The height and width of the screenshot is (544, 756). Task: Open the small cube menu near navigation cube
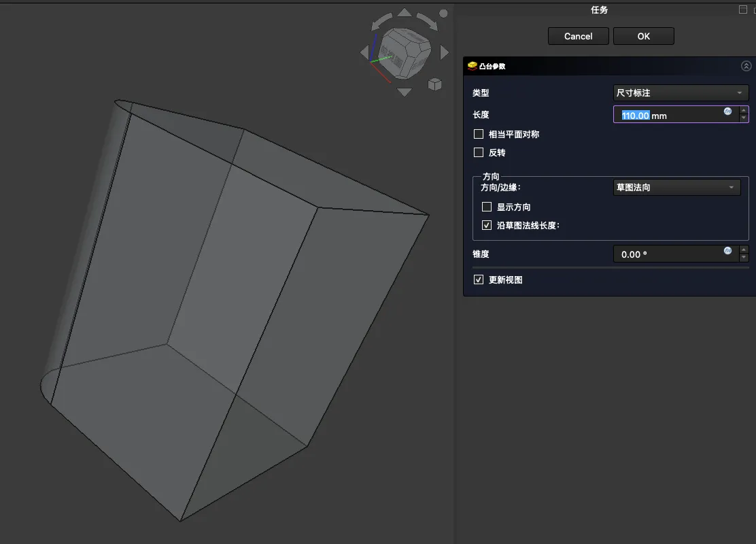click(x=434, y=84)
